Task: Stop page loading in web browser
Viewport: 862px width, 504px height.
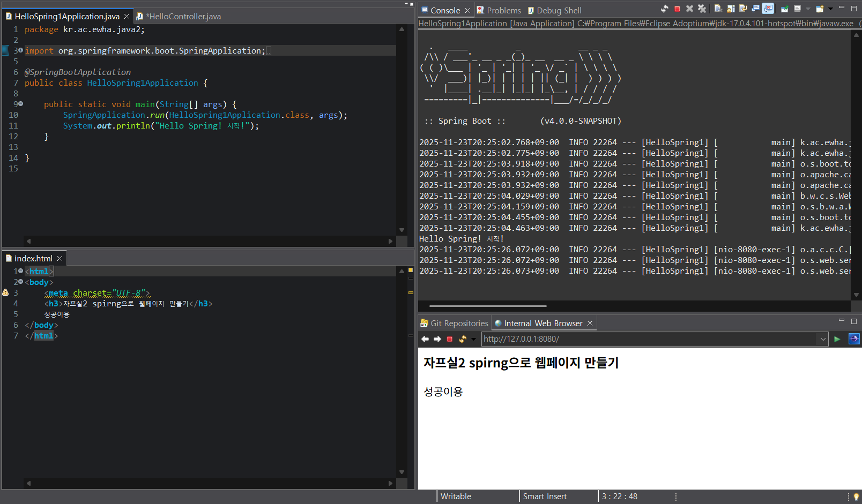Action: (450, 339)
